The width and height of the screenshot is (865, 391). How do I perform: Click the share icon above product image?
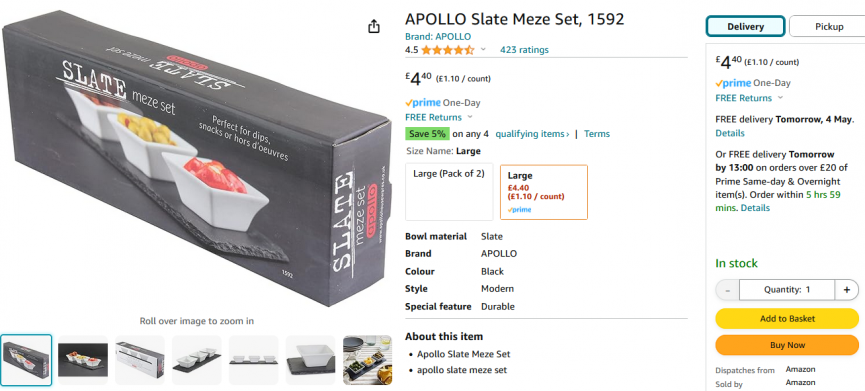click(374, 26)
